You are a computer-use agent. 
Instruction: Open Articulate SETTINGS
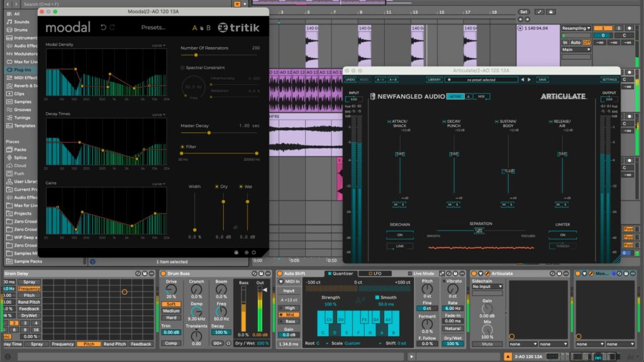pos(609,80)
